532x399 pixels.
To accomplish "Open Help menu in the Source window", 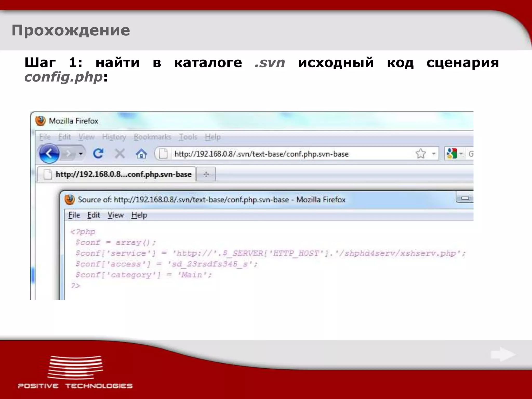I will 139,215.
